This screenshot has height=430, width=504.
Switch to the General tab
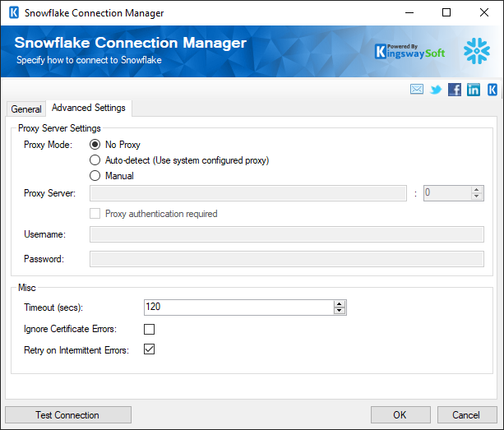point(26,109)
